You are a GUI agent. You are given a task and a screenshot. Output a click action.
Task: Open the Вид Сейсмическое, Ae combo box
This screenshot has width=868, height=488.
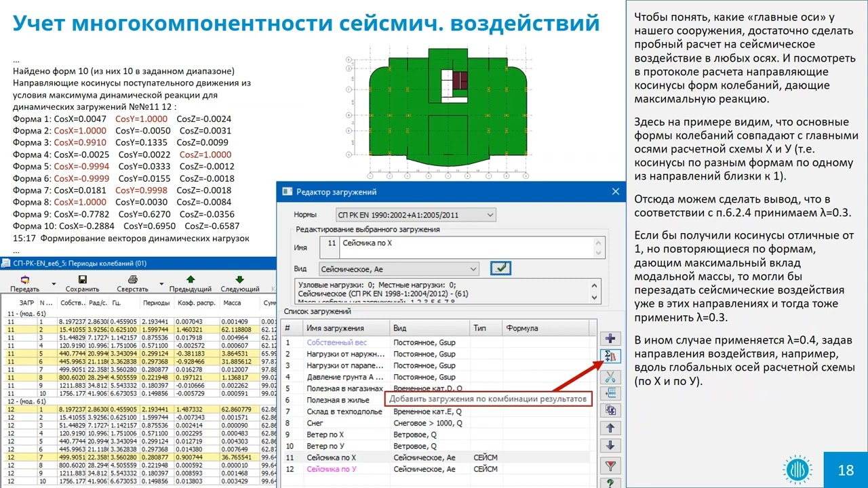(398, 268)
